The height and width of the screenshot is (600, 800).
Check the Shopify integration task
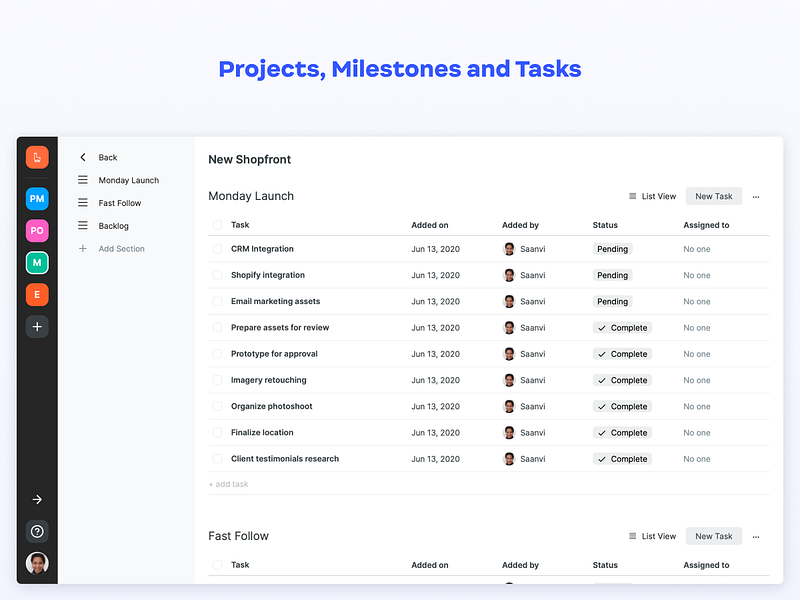217,275
